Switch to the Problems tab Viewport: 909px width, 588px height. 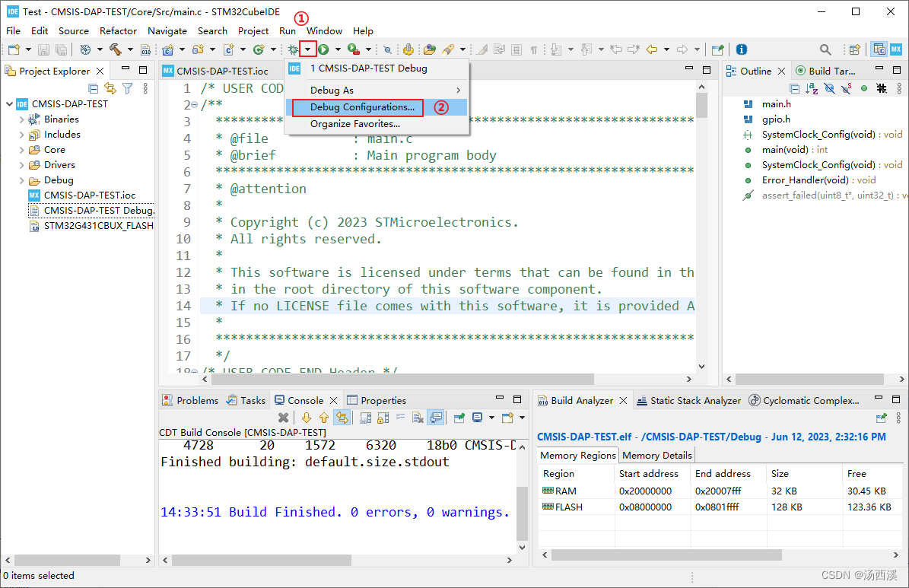pos(191,401)
